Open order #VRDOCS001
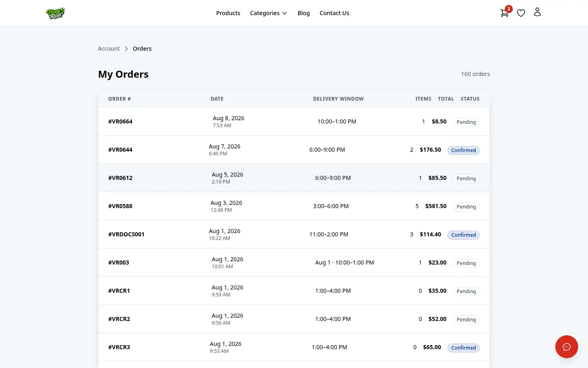The height and width of the screenshot is (368, 588). (x=294, y=234)
